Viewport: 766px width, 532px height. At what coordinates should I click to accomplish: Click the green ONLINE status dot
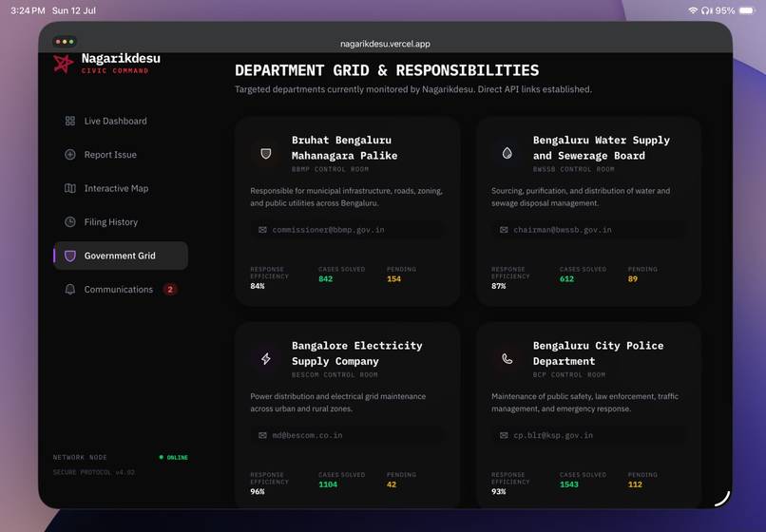[162, 457]
